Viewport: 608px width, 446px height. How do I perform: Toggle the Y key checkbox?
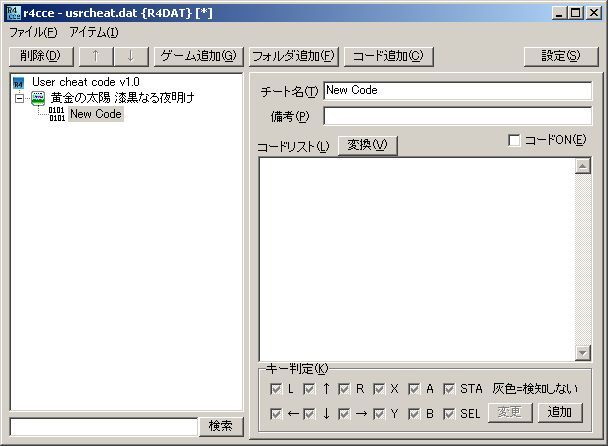379,414
